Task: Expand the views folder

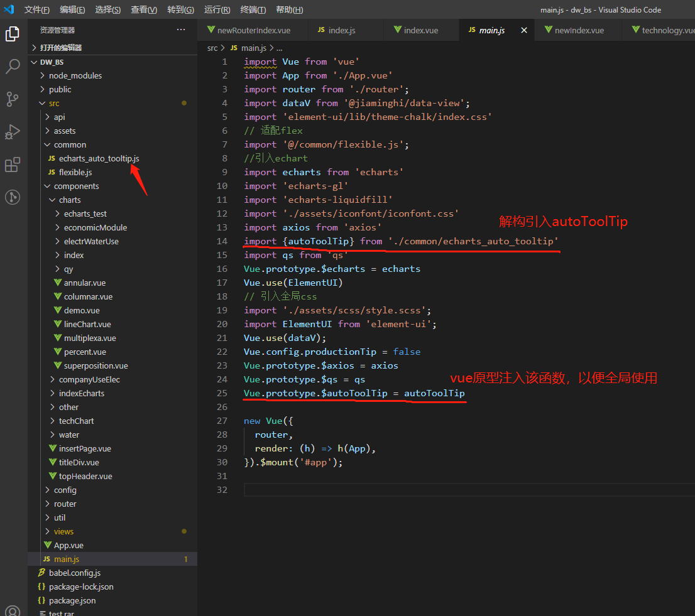Action: click(112, 531)
